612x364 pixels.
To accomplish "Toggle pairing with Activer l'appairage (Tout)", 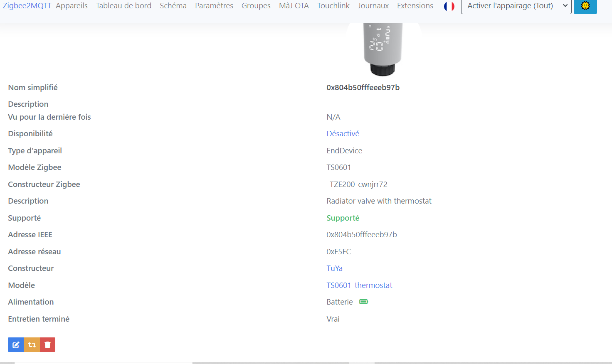I will 510,7.
